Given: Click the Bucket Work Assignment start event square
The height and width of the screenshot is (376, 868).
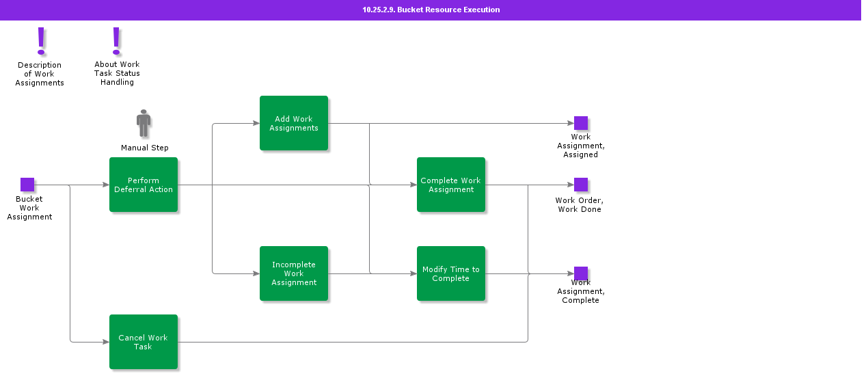Looking at the screenshot, I should (x=27, y=185).
